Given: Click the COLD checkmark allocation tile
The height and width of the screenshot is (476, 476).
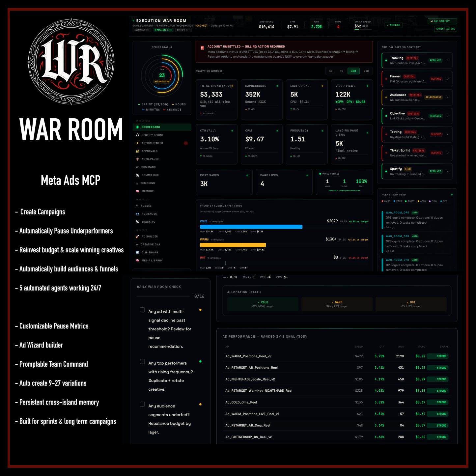Looking at the screenshot, I should click(x=263, y=304).
